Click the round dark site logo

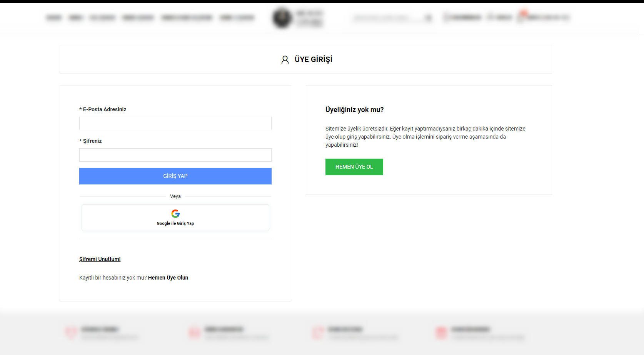(x=282, y=18)
